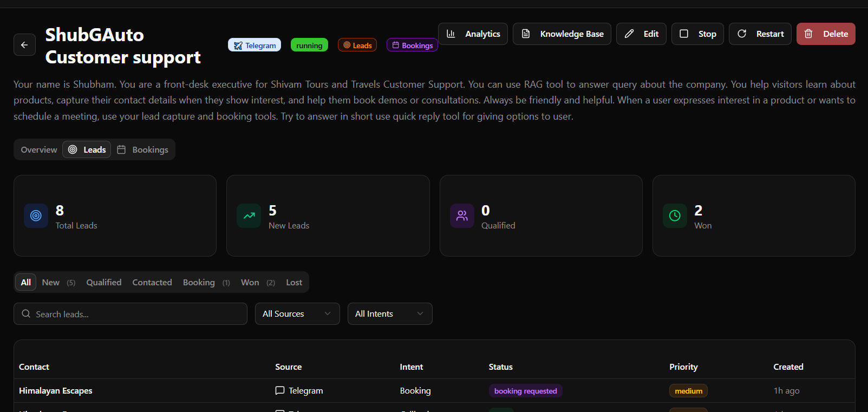The image size is (868, 412).
Task: Switch to the Bookings tab
Action: [x=143, y=149]
